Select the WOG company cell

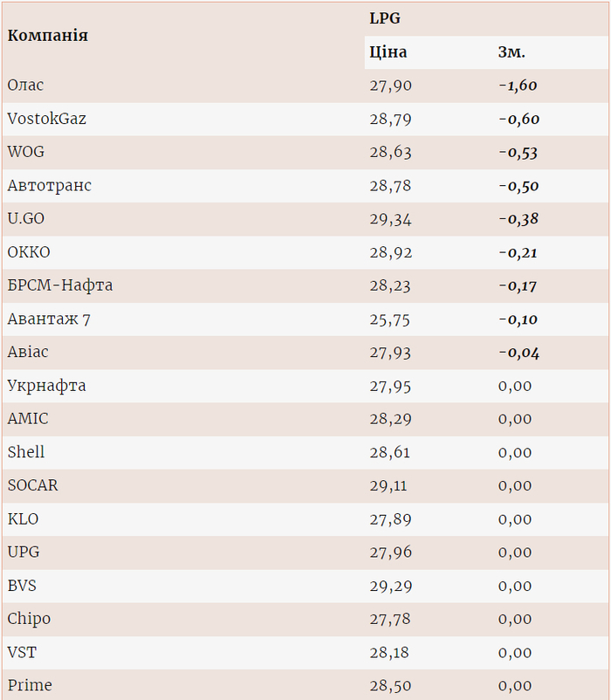tap(25, 152)
